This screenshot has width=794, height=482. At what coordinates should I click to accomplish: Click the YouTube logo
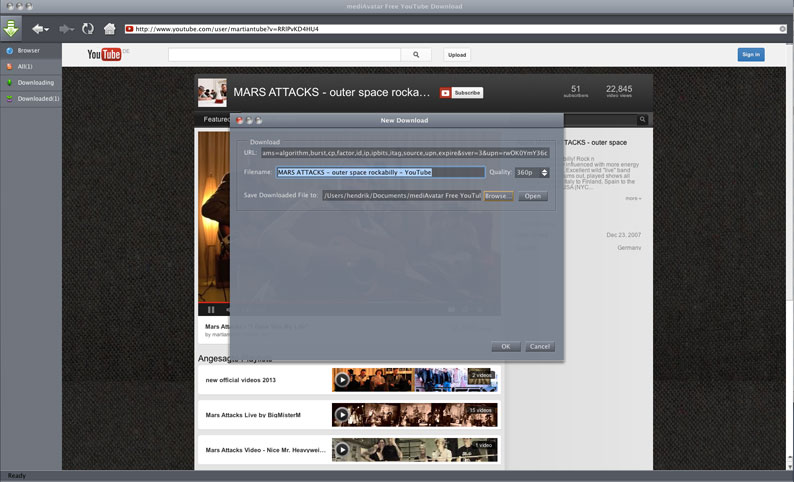point(104,55)
